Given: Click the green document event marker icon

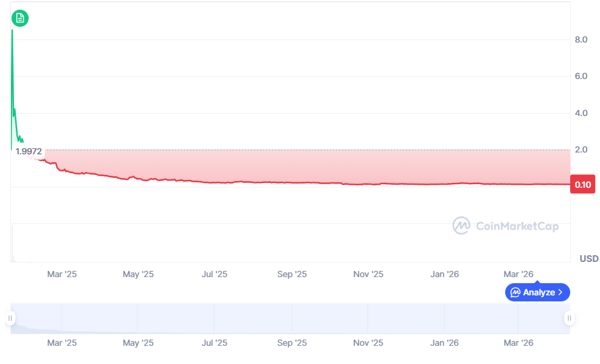Looking at the screenshot, I should point(20,18).
